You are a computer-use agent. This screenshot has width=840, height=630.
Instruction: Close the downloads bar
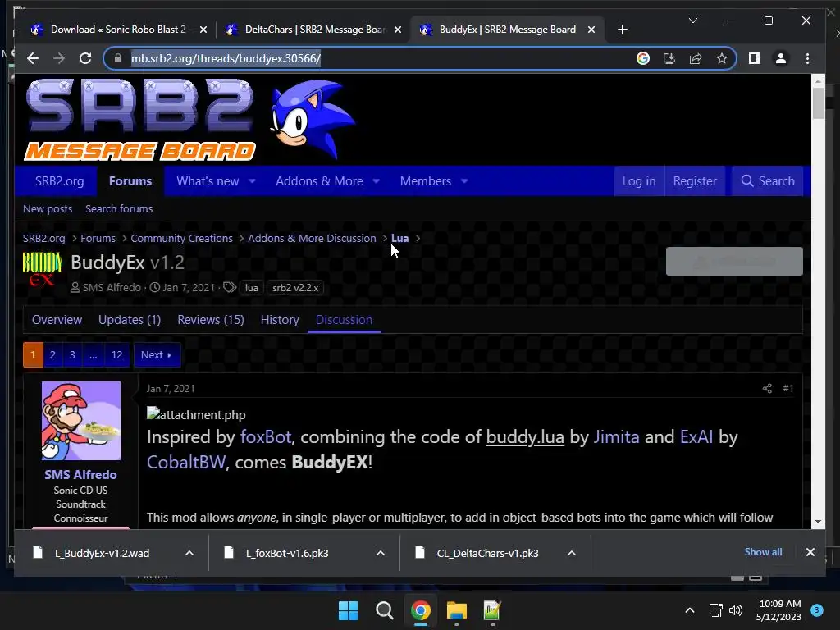tap(810, 552)
